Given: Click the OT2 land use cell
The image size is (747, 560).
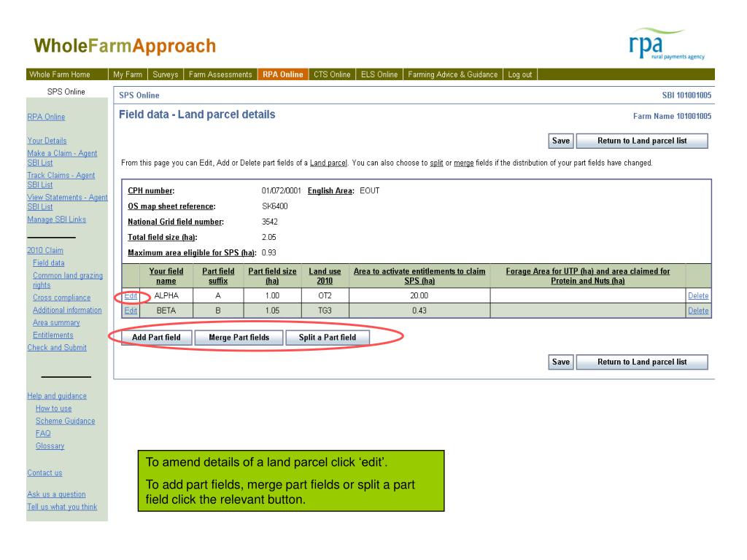Looking at the screenshot, I should pos(325,296).
